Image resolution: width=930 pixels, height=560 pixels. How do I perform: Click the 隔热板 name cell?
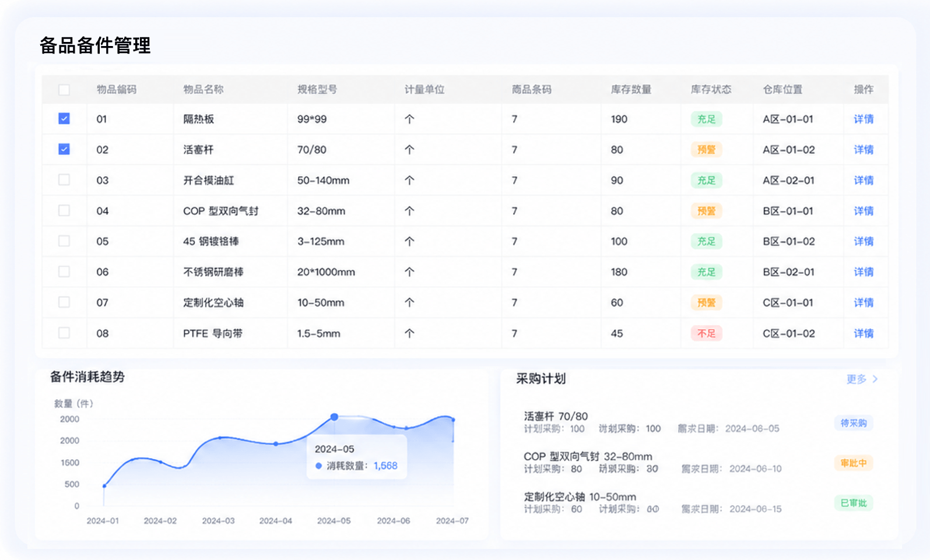(199, 119)
